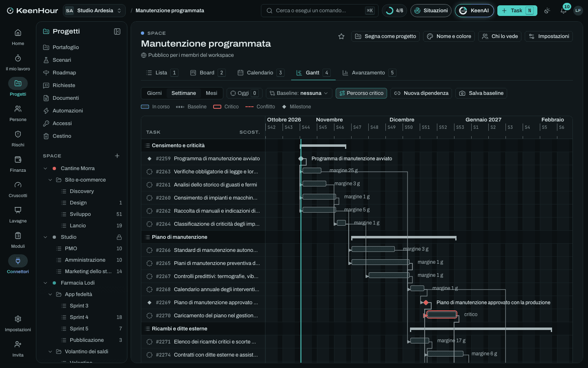Switch to the Board tab
The image size is (588, 368).
[x=207, y=73]
